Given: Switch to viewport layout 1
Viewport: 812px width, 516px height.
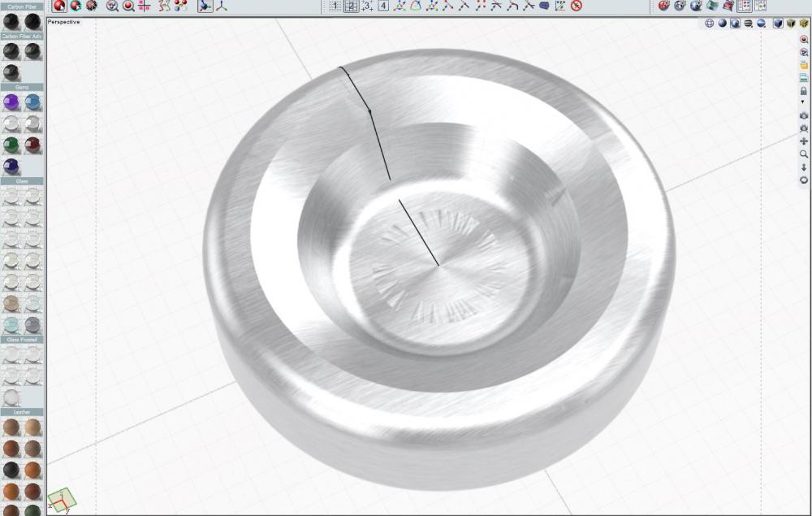Looking at the screenshot, I should click(335, 6).
